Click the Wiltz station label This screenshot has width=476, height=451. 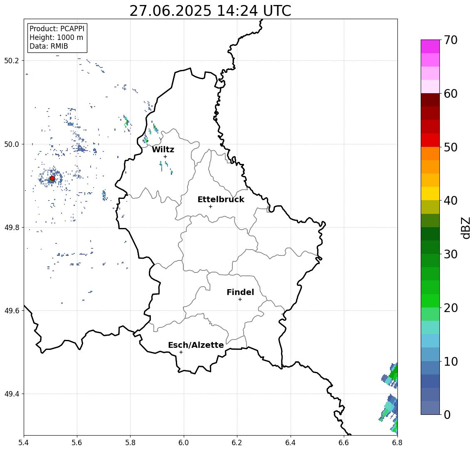[x=163, y=149]
